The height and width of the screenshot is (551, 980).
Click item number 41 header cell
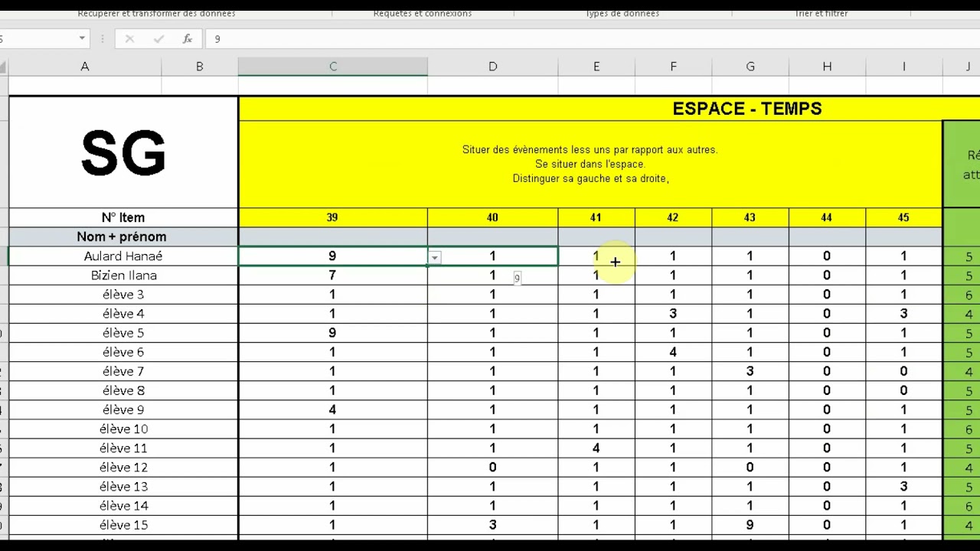596,217
